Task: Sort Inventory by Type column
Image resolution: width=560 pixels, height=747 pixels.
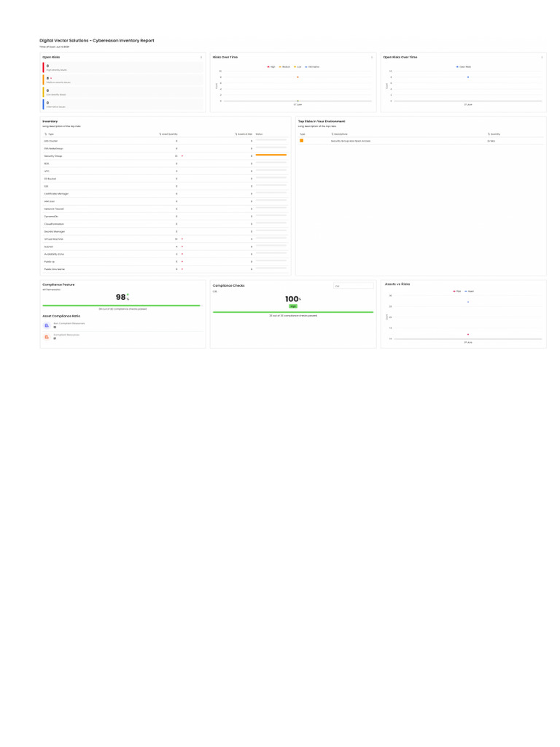Action: (x=49, y=134)
